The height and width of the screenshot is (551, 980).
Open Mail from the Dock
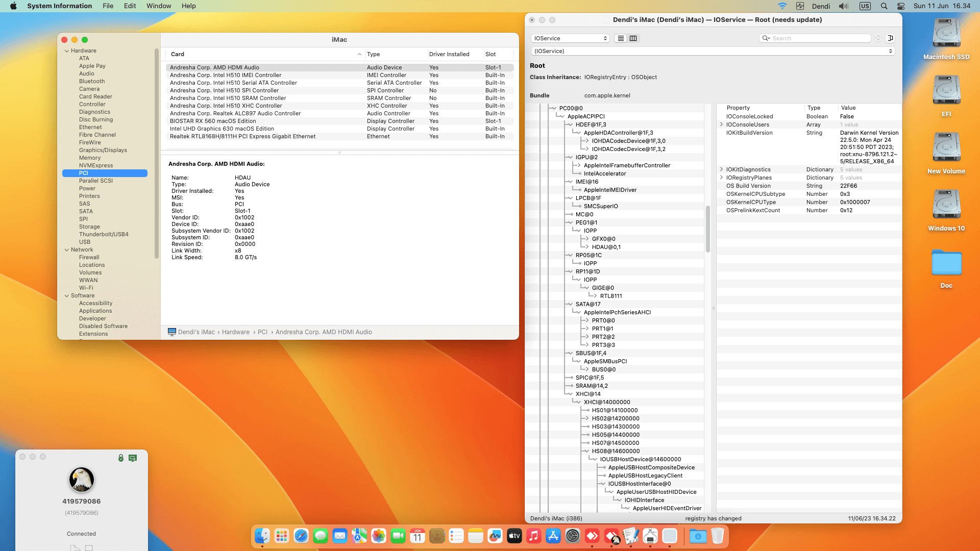click(340, 536)
